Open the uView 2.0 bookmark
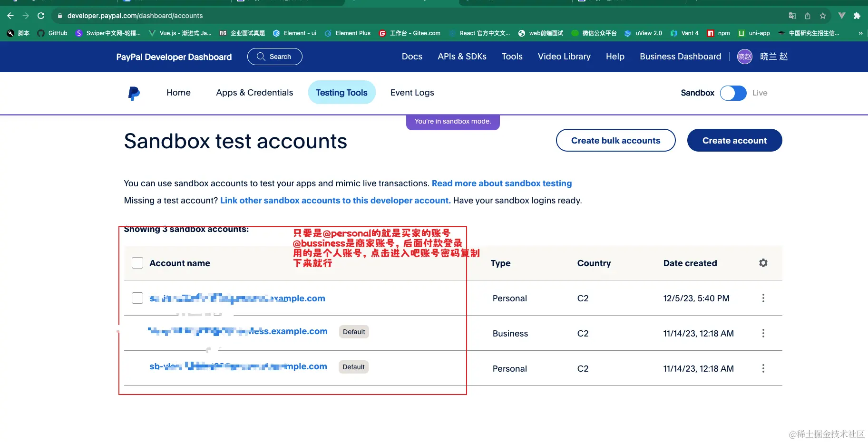 643,33
